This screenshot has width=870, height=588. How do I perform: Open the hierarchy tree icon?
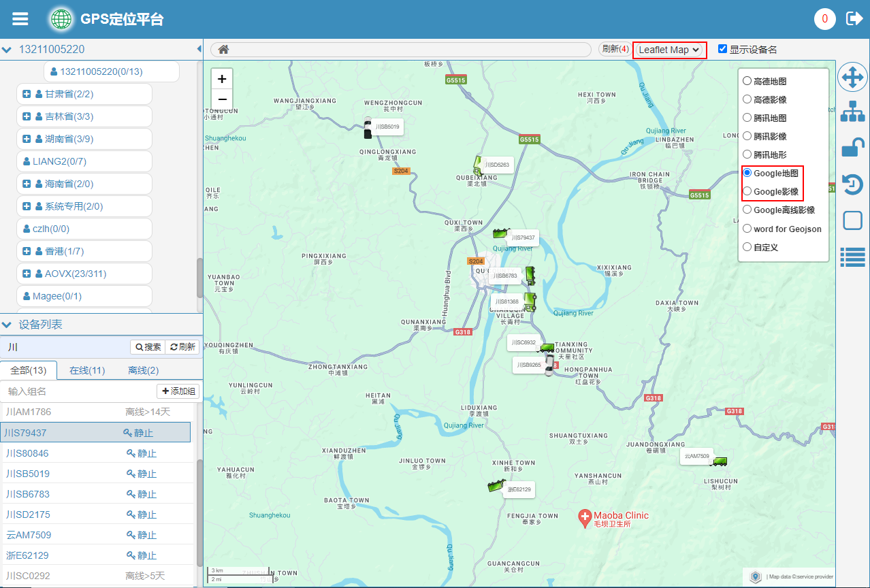pyautogui.click(x=852, y=111)
